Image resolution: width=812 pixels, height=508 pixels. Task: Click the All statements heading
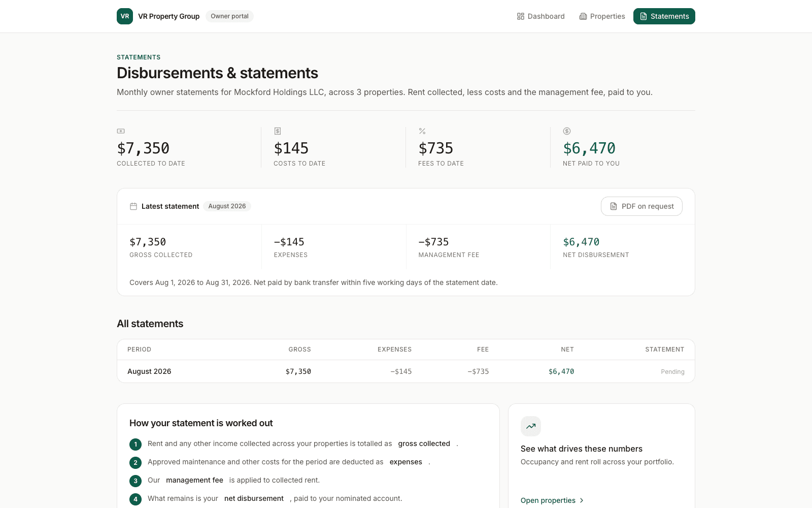[150, 324]
